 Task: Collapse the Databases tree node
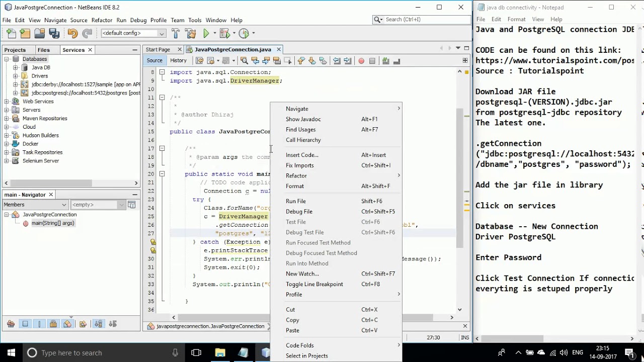[x=7, y=59]
